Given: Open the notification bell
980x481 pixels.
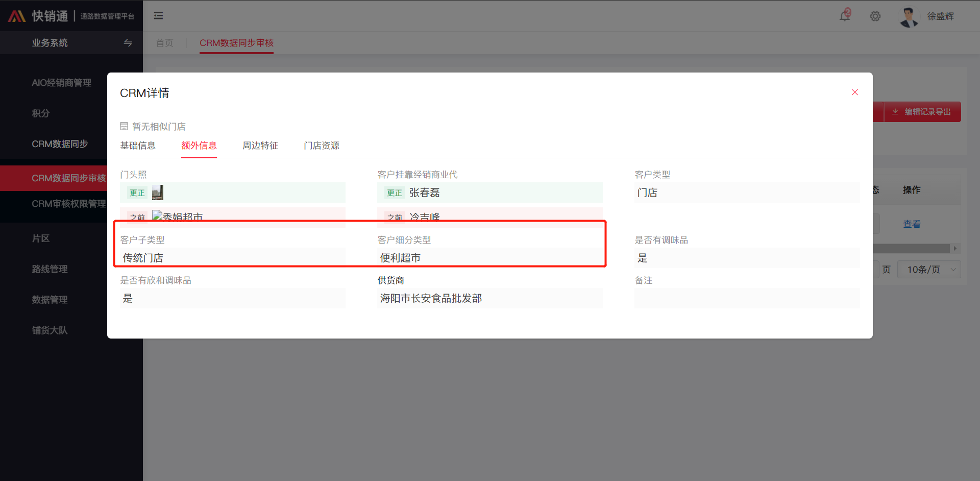Looking at the screenshot, I should pyautogui.click(x=845, y=16).
